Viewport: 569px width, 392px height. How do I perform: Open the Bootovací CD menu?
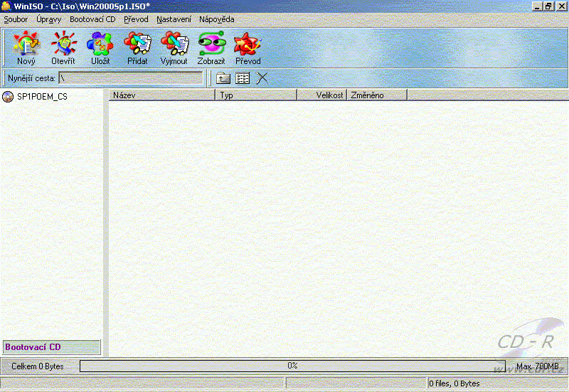[92, 19]
